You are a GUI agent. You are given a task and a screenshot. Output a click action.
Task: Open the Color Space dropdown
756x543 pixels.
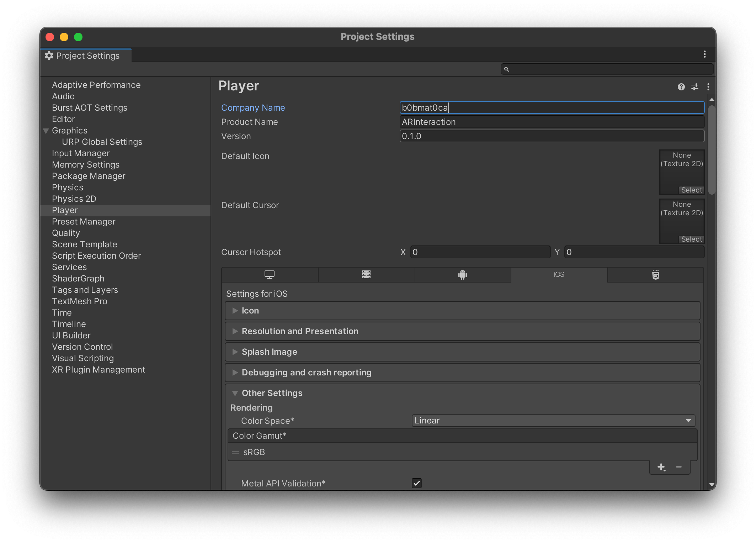pos(553,421)
